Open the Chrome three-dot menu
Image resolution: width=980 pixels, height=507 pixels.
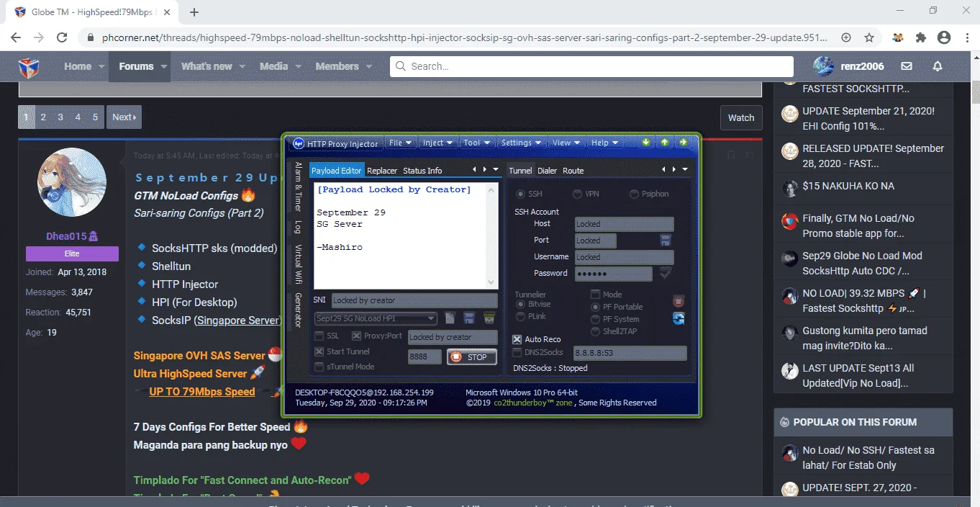(966, 37)
